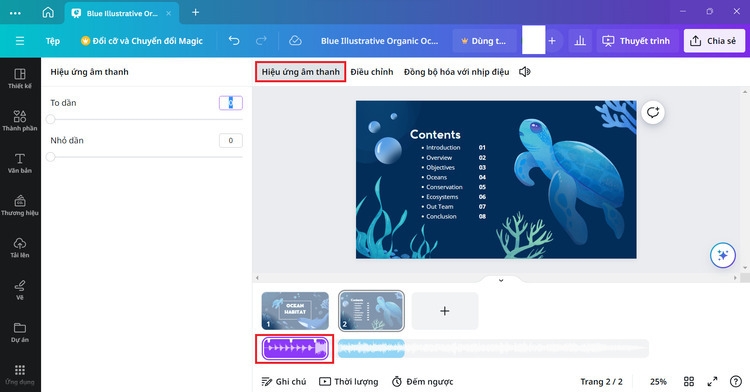The image size is (750, 392).
Task: Click the Trang 2 / 2 indicator
Action: pyautogui.click(x=601, y=381)
